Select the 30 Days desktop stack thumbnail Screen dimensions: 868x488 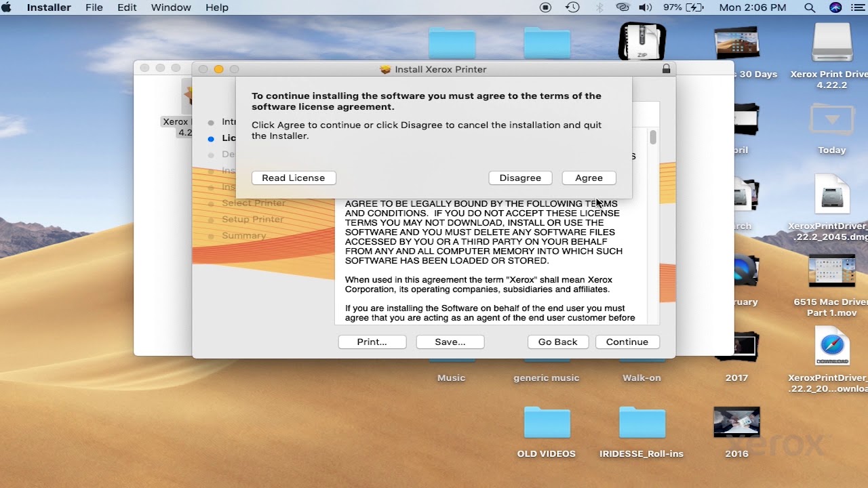pos(737,43)
